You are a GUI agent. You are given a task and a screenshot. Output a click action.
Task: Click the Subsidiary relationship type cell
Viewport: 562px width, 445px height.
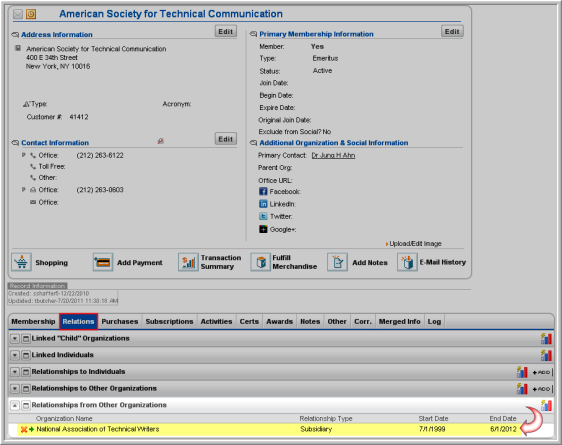pyautogui.click(x=316, y=429)
